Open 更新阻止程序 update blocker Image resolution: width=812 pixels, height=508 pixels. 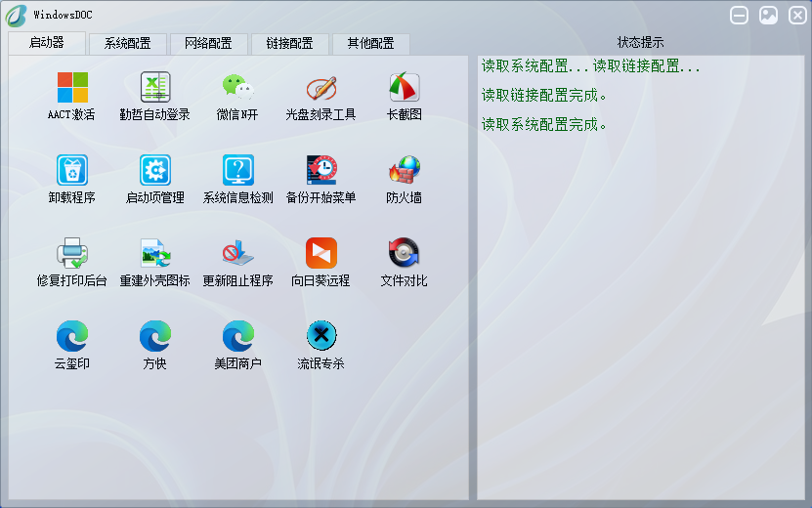pyautogui.click(x=237, y=253)
